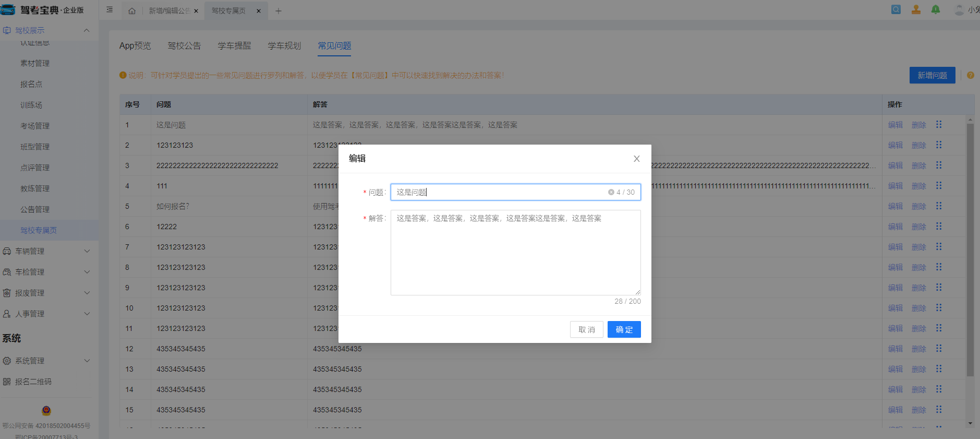Screen dimensions: 980x439
Task: Click the 鄂公网安备 registration link
Action: (x=46, y=426)
